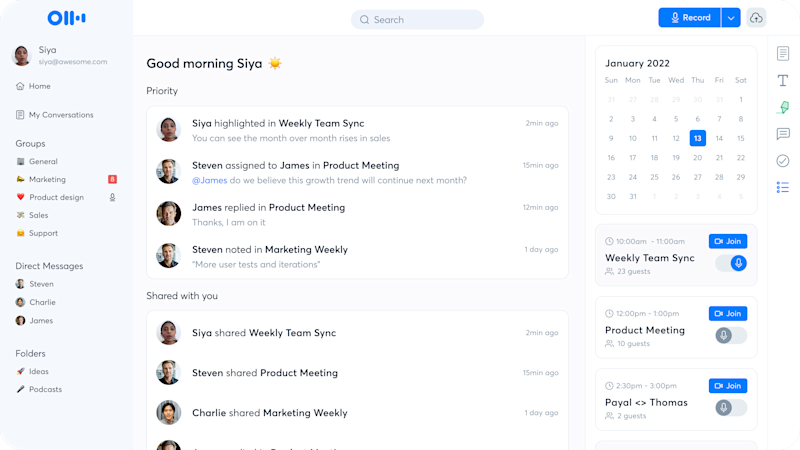The width and height of the screenshot is (800, 450).
Task: Click the guests icon under Weekly Team Sync
Action: (609, 271)
